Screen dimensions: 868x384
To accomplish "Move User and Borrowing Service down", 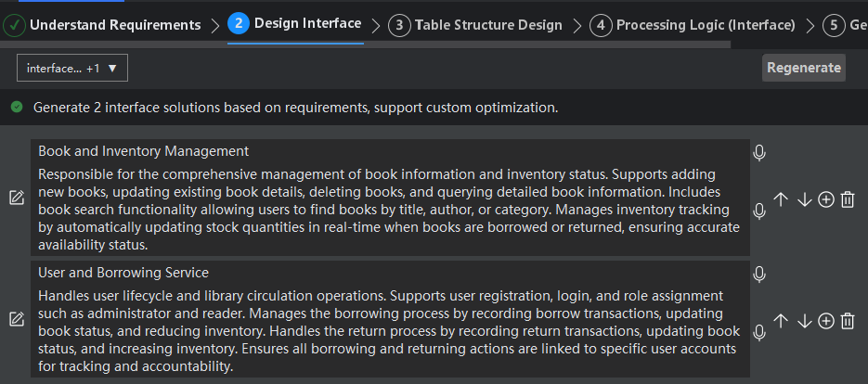I will 804,321.
